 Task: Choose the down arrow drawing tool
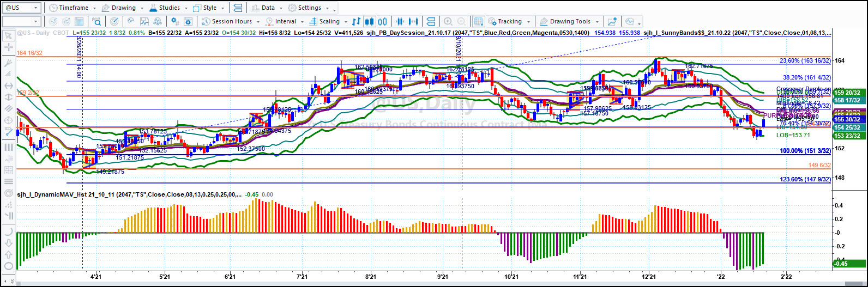8,243
